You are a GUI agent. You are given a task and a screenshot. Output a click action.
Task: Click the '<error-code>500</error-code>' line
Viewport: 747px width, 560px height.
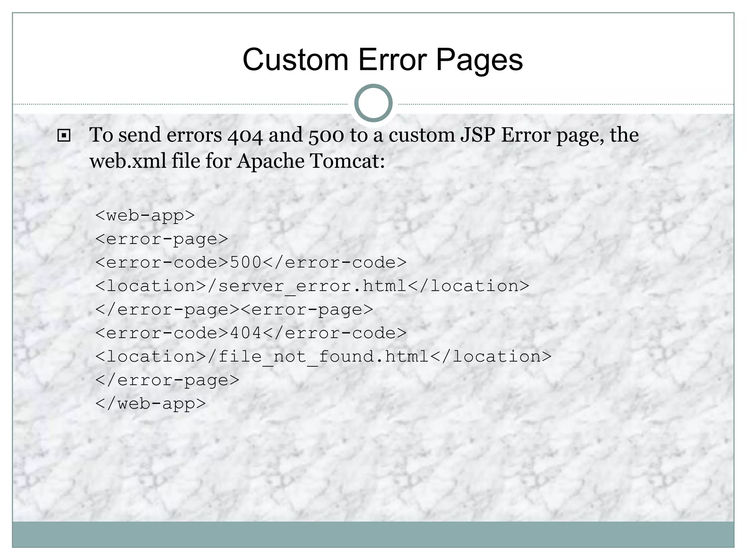tap(251, 262)
